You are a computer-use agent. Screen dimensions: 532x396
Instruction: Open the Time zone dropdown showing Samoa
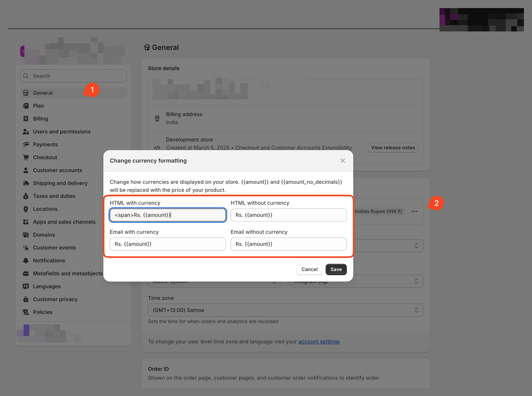tap(285, 310)
